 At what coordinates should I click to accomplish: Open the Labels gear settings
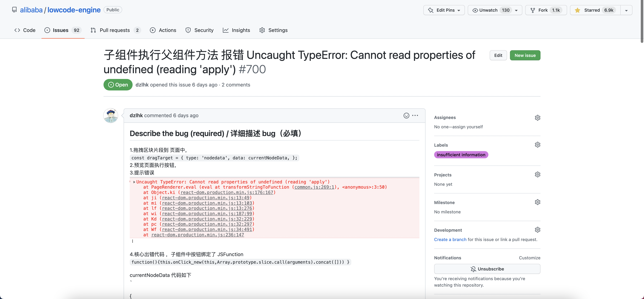click(537, 145)
